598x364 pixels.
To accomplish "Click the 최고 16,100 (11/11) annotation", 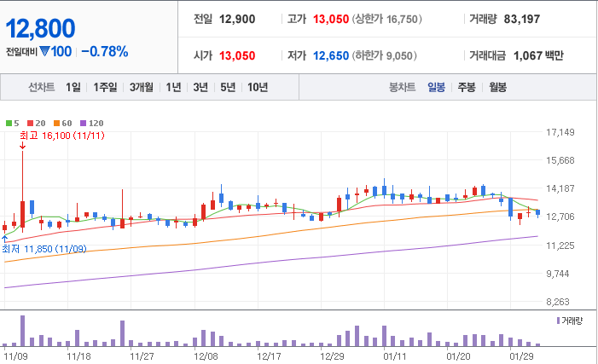I will point(62,136).
